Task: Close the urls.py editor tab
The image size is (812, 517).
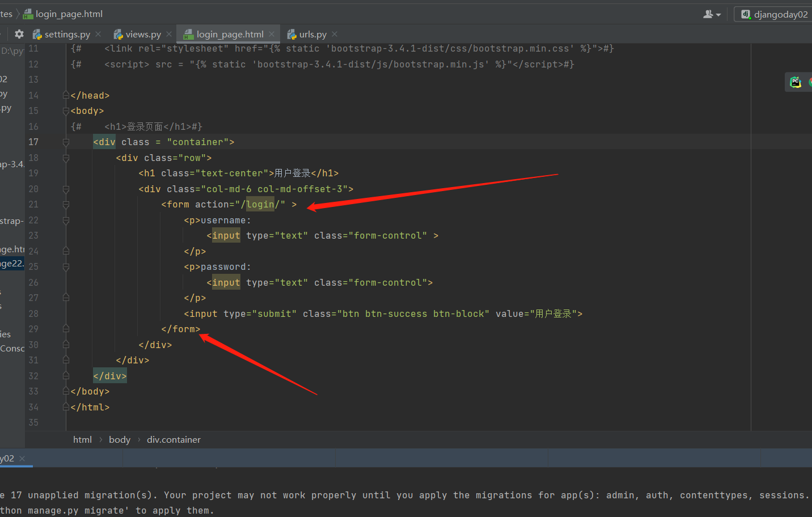Action: click(335, 34)
